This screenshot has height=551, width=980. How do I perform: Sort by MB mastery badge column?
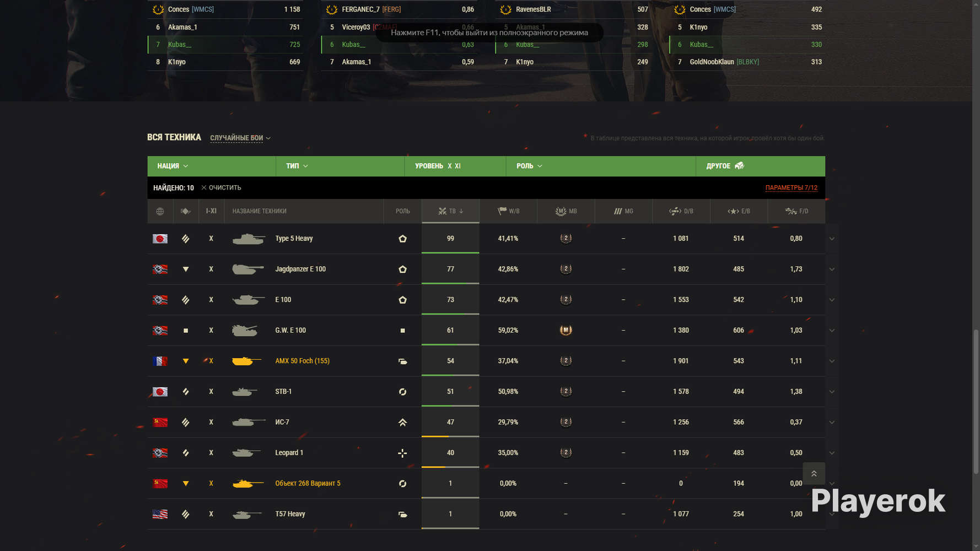click(x=566, y=211)
